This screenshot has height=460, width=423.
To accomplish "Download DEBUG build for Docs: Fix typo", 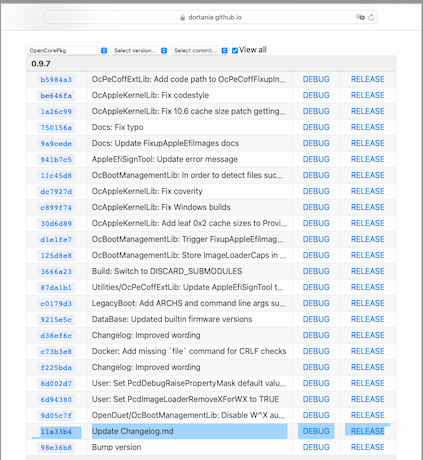I will 316,127.
